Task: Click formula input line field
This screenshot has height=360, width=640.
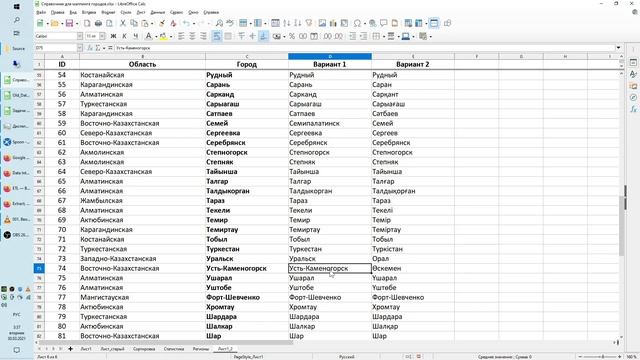Action: [363, 48]
